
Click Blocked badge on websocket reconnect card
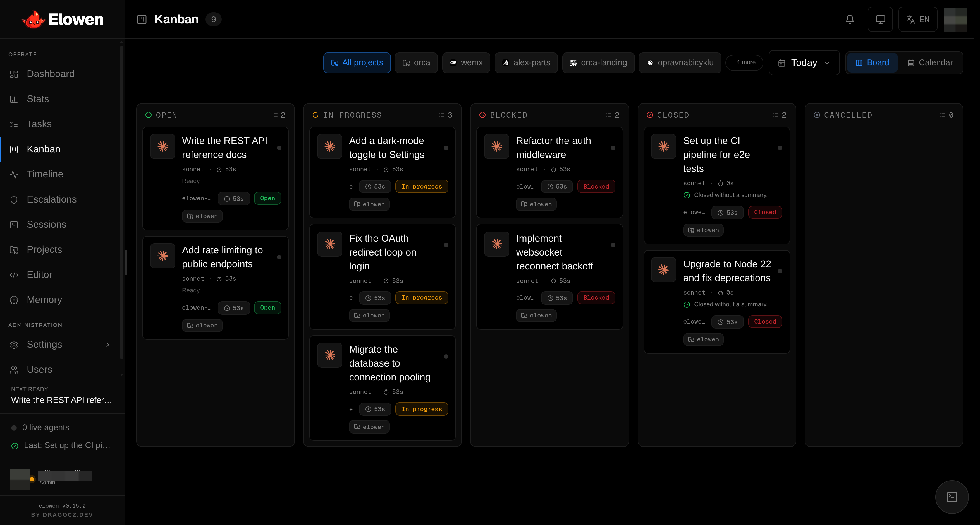(x=596, y=298)
